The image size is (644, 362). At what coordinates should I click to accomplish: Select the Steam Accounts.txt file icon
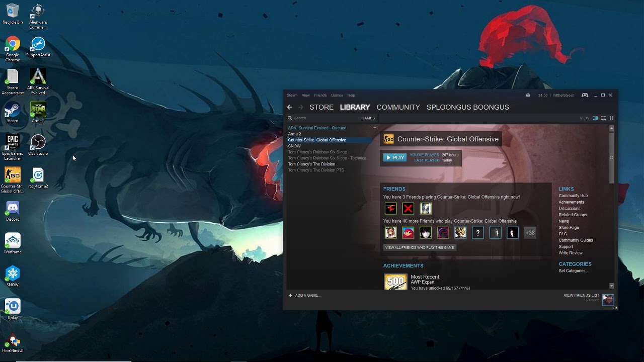tap(13, 82)
